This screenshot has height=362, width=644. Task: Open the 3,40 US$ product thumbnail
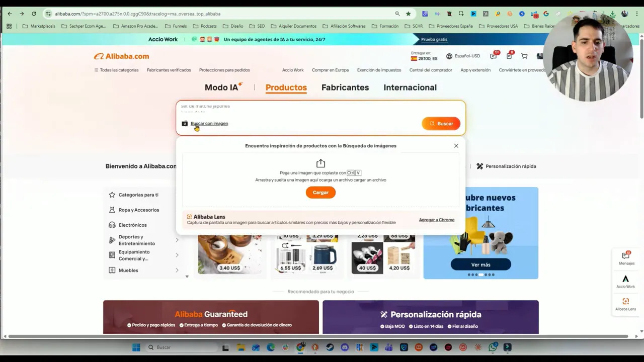[229, 254]
